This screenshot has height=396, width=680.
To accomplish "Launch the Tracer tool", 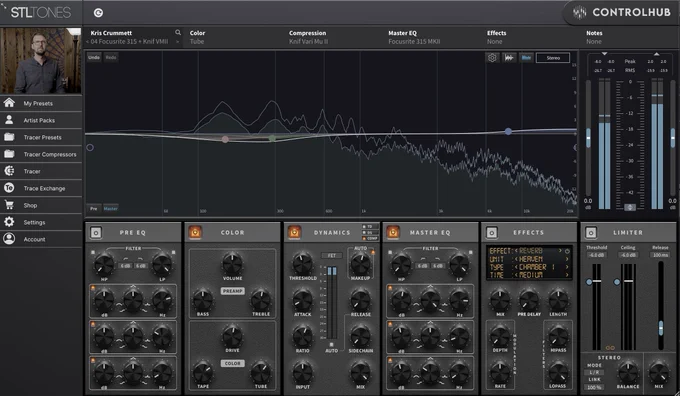I will (x=41, y=171).
